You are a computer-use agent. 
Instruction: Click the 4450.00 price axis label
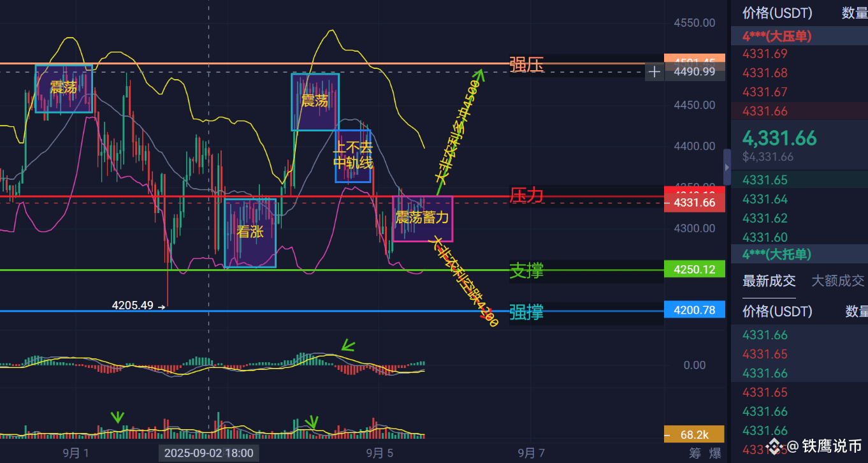695,105
